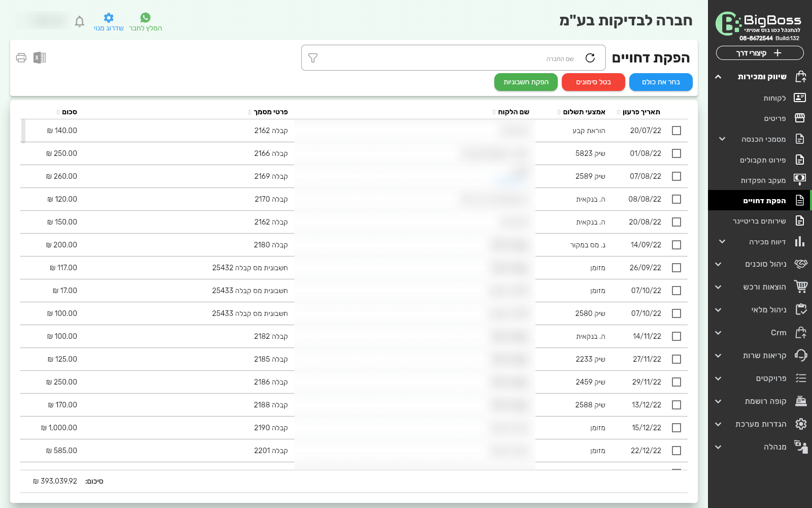Click the WhatsApp המלץ לחבר icon
This screenshot has height=508, width=812.
(x=146, y=18)
